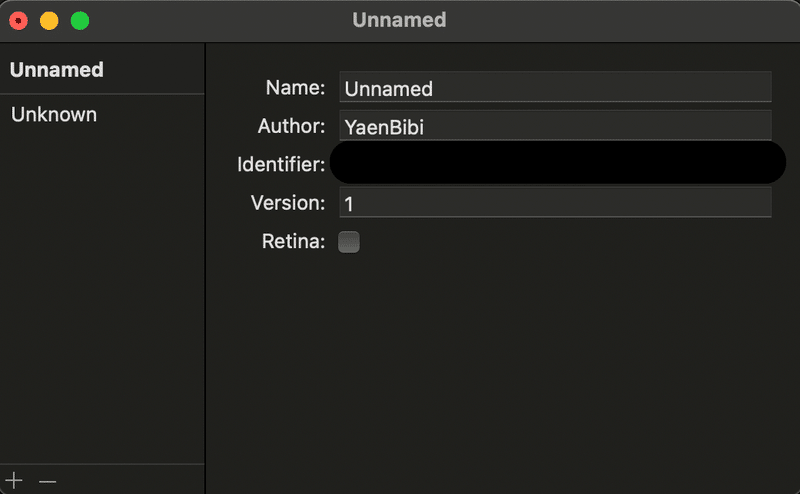Enable the Retina checkbox
The width and height of the screenshot is (800, 494).
[349, 242]
